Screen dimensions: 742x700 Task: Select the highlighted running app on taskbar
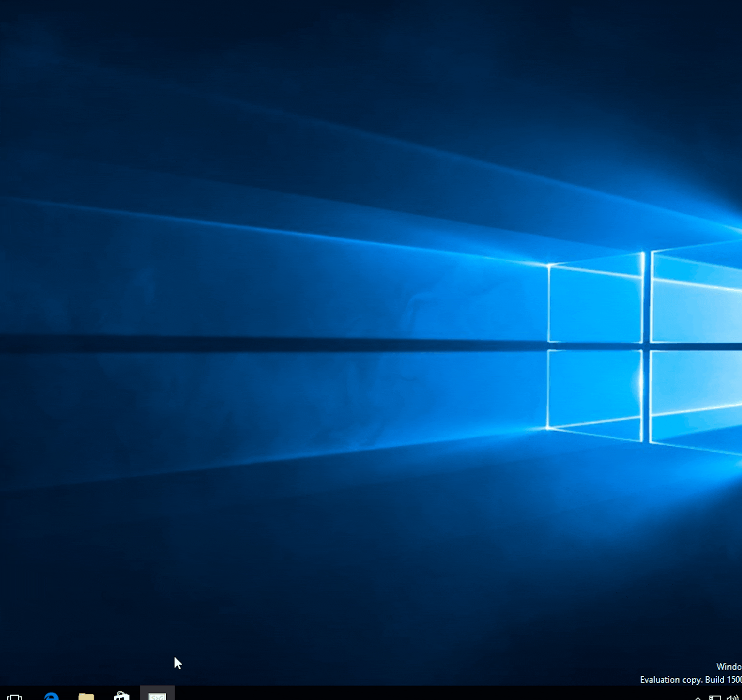[157, 695]
